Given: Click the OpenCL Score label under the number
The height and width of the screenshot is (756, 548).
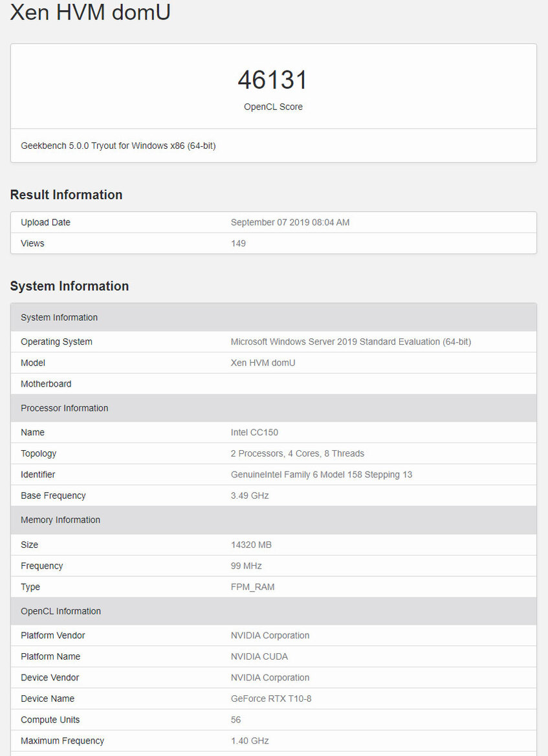Looking at the screenshot, I should pos(273,107).
